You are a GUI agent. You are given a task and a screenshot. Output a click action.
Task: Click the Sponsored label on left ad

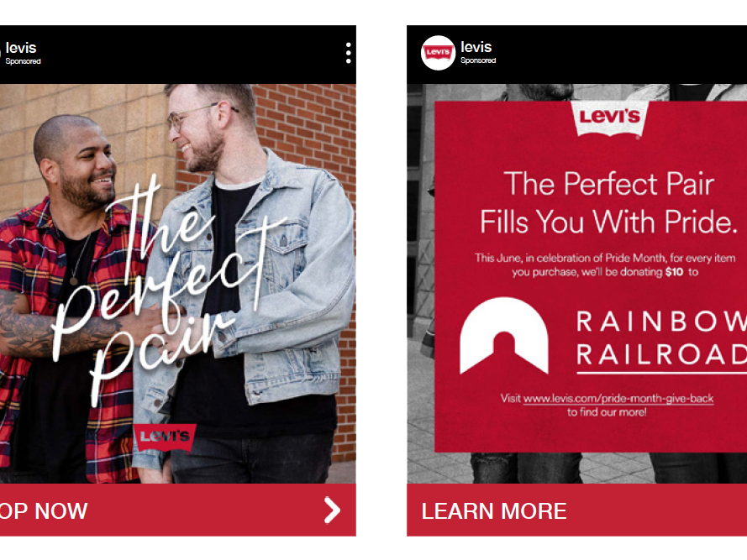coord(23,61)
